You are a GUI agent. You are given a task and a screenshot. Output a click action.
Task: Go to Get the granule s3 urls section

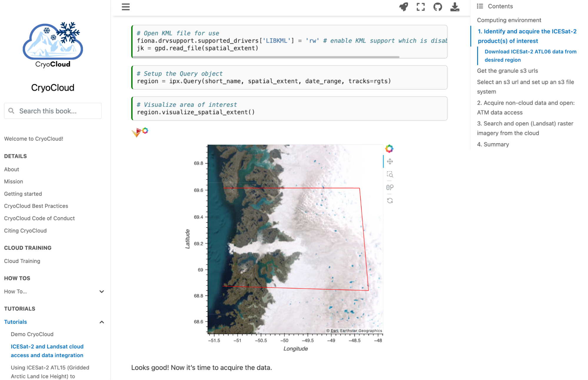tap(507, 71)
